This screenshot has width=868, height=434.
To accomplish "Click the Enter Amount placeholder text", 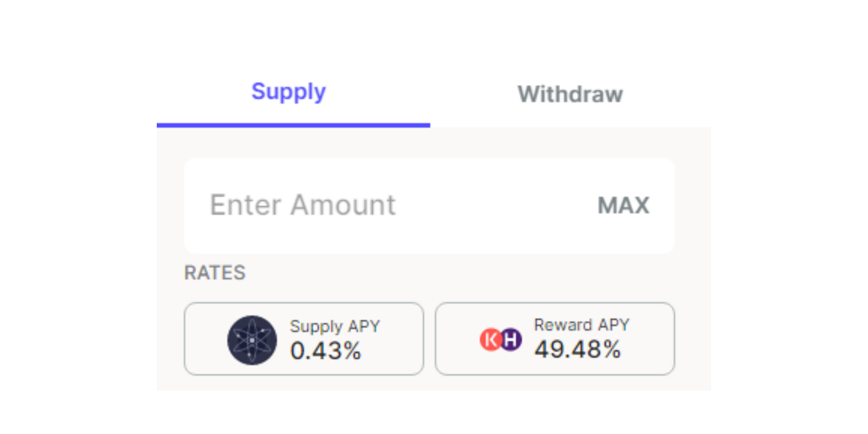I will pyautogui.click(x=303, y=205).
